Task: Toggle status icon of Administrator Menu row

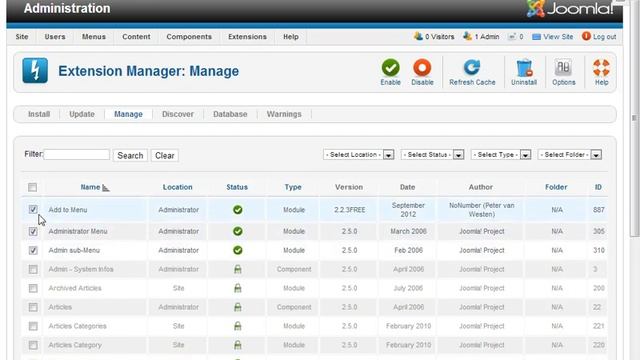Action: pos(238,231)
